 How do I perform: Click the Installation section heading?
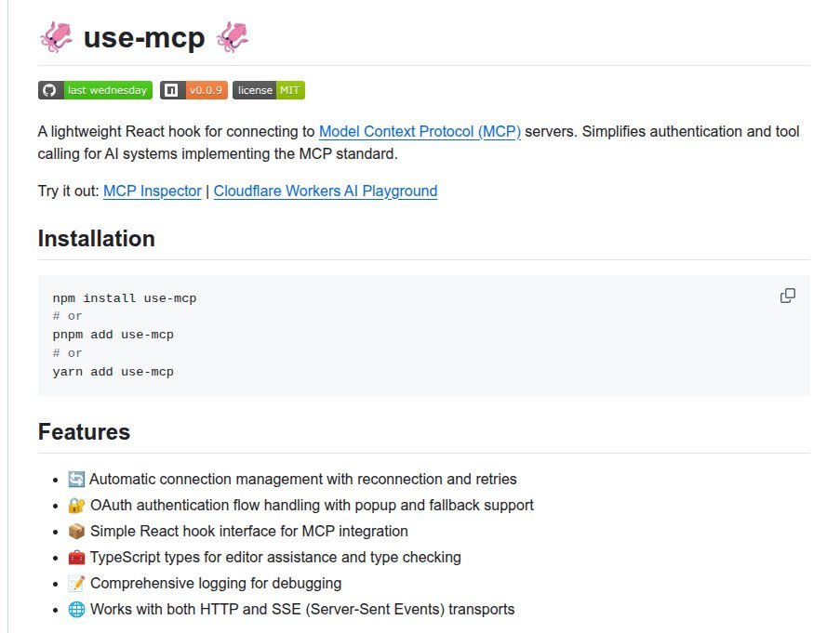point(96,239)
